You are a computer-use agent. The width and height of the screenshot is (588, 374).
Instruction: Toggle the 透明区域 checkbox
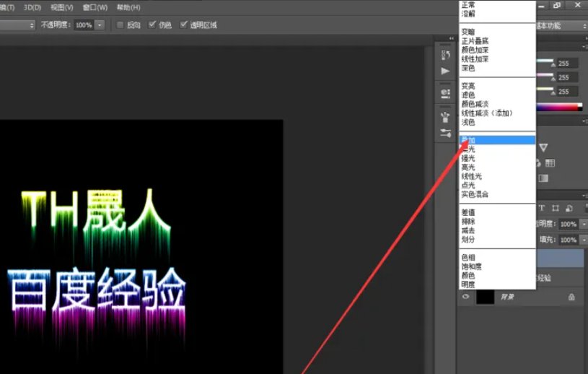pos(183,25)
